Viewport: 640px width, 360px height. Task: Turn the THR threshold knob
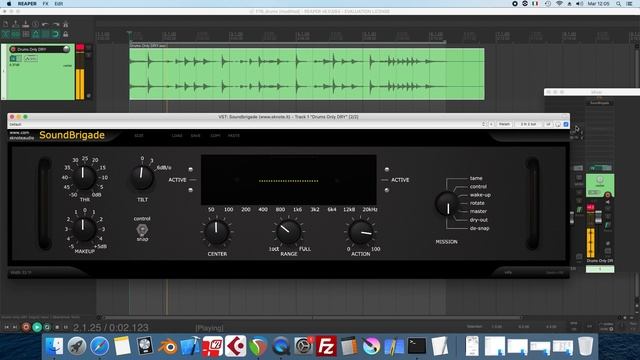pos(84,177)
